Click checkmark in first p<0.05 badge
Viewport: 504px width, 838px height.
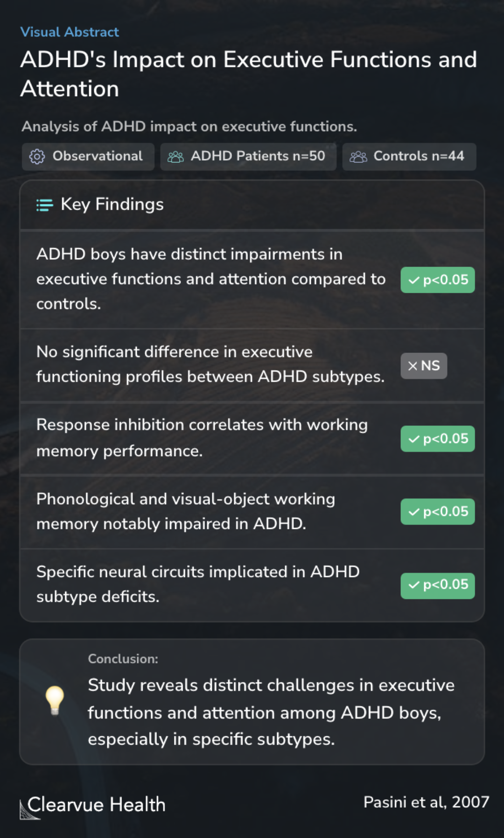(414, 280)
